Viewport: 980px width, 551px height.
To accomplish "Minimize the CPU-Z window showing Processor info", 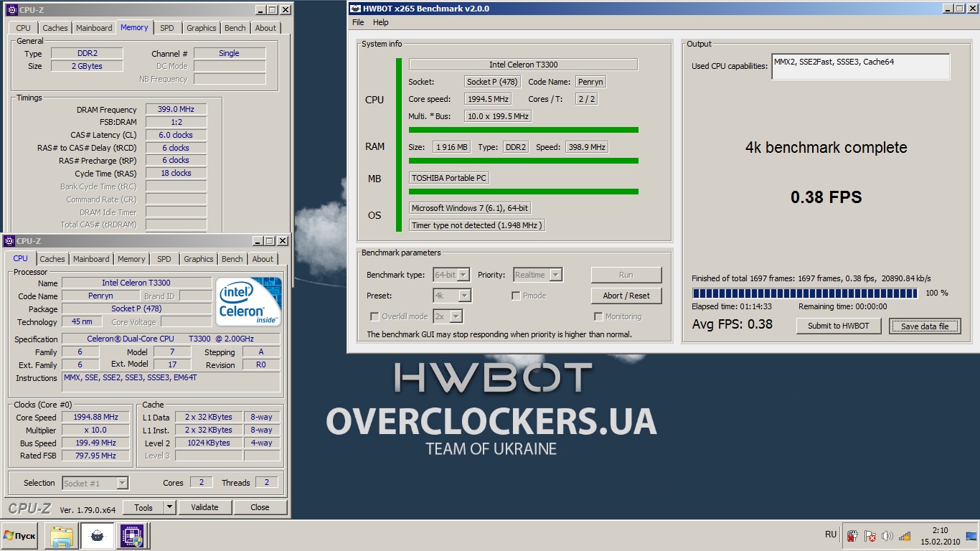I will click(256, 241).
